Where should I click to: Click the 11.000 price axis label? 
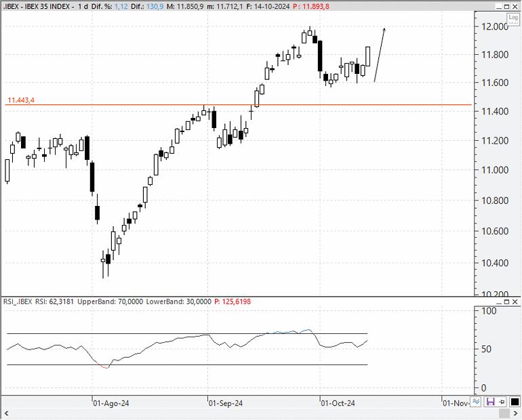(x=495, y=170)
